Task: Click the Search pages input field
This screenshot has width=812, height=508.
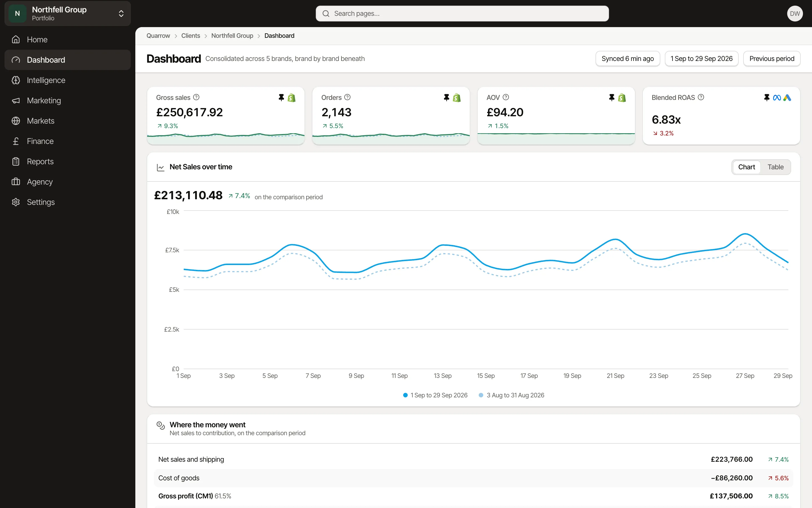Action: (x=462, y=14)
